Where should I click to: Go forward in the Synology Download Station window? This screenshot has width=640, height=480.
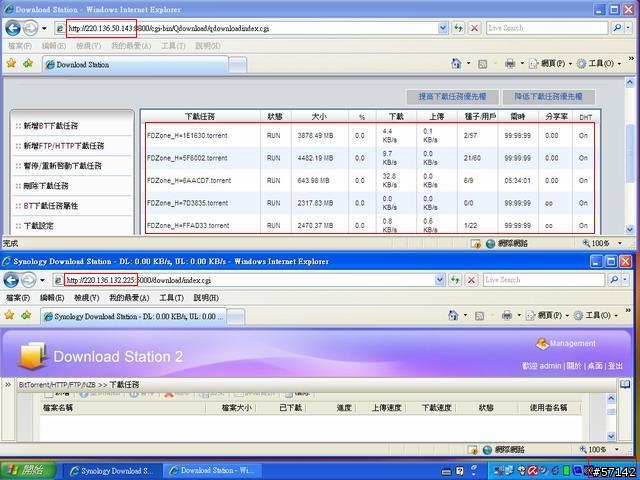(29, 280)
